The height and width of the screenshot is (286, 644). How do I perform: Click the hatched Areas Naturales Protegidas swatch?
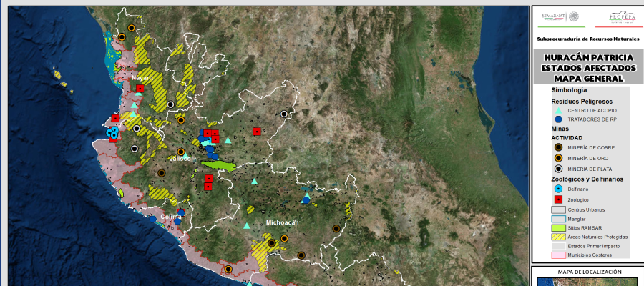558,237
